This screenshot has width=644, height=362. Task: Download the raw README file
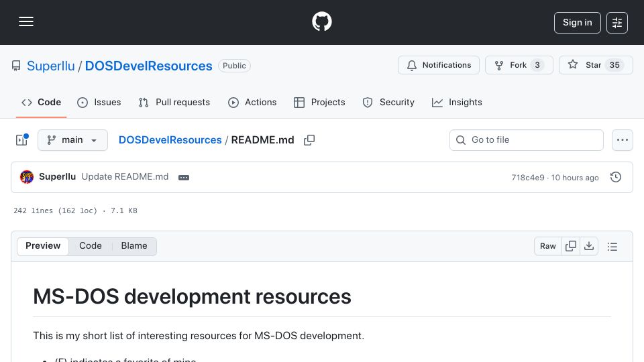coord(589,246)
